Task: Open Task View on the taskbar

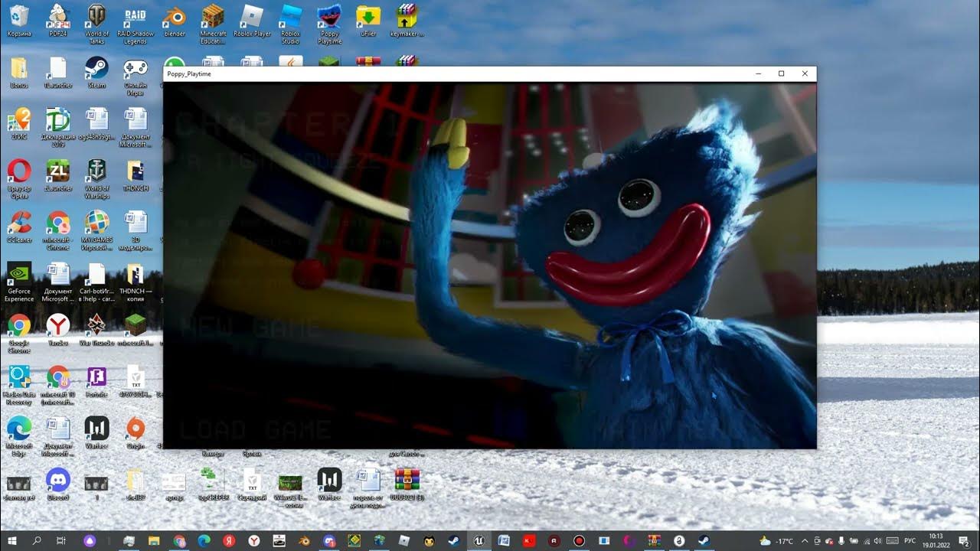Action: click(61, 540)
